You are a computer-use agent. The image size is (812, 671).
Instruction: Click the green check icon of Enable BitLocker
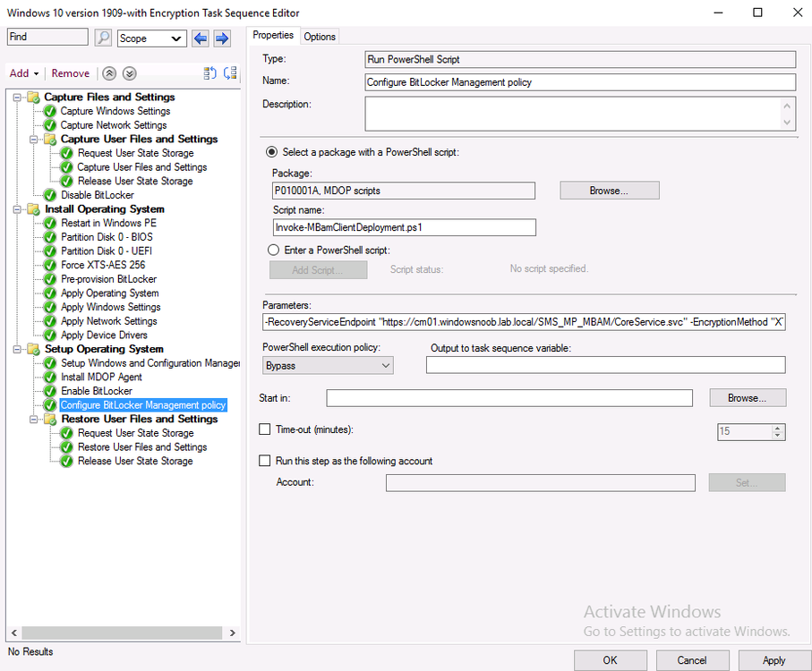point(50,391)
